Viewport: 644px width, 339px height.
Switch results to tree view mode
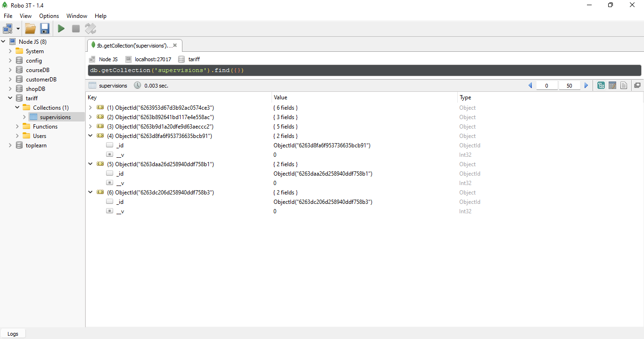(x=601, y=86)
